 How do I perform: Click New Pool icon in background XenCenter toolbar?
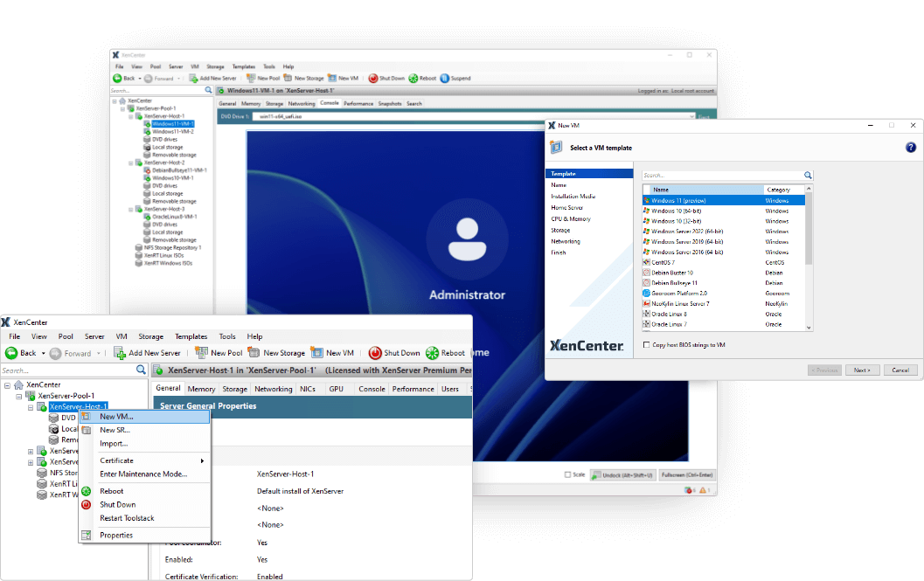251,78
